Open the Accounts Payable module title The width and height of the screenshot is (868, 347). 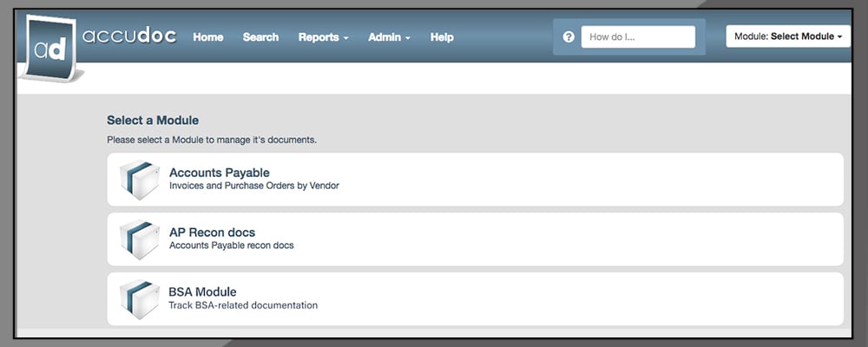tap(219, 173)
